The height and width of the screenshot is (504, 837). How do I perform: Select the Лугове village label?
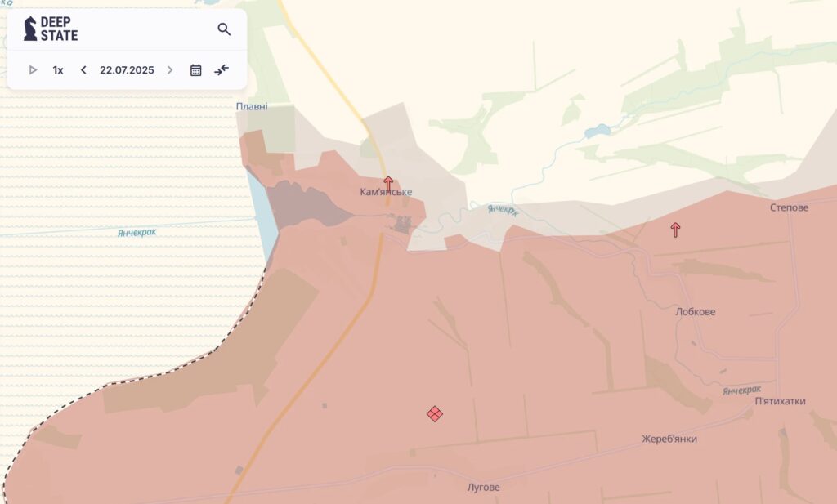pos(483,488)
